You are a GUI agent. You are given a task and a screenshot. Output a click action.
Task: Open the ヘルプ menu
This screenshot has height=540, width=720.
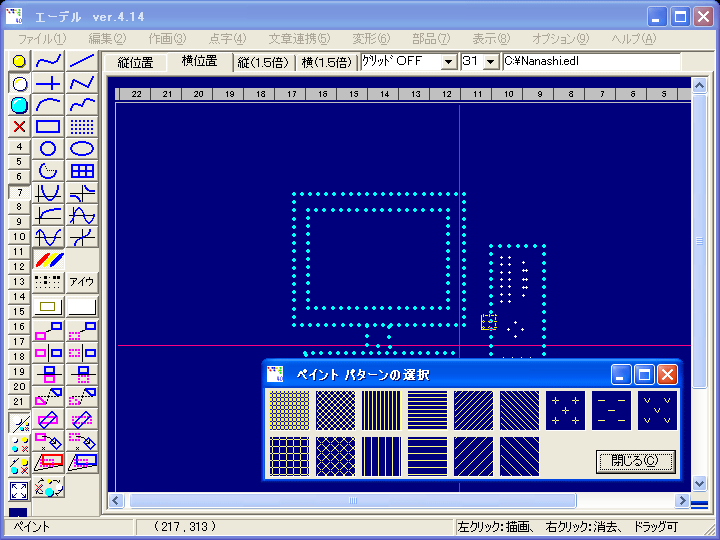tap(634, 39)
